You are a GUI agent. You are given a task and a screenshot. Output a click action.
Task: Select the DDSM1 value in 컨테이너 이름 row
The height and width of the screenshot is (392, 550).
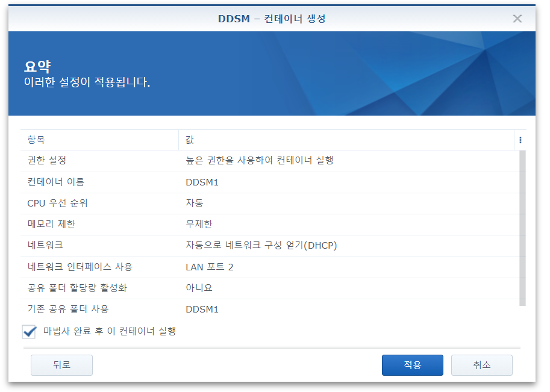[x=202, y=182]
